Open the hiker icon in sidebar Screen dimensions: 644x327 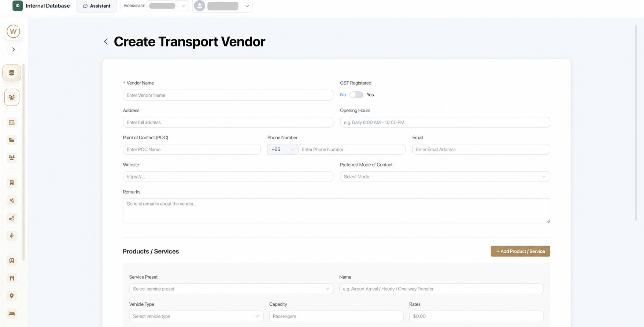[x=12, y=200]
